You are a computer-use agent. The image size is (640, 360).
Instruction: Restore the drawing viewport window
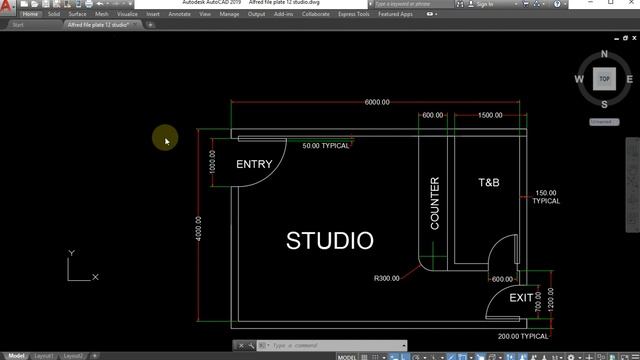(x=625, y=38)
